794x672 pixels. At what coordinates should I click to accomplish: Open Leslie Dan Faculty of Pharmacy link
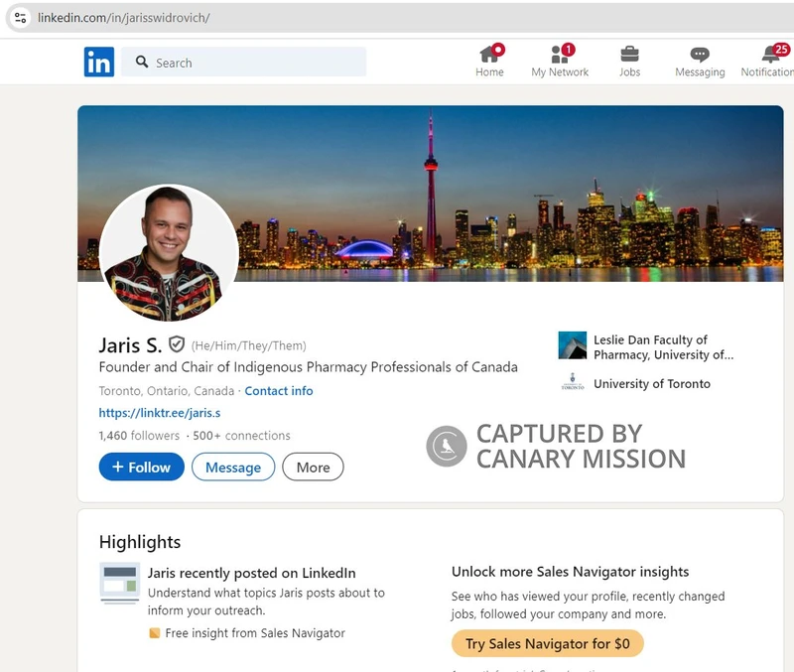point(663,346)
